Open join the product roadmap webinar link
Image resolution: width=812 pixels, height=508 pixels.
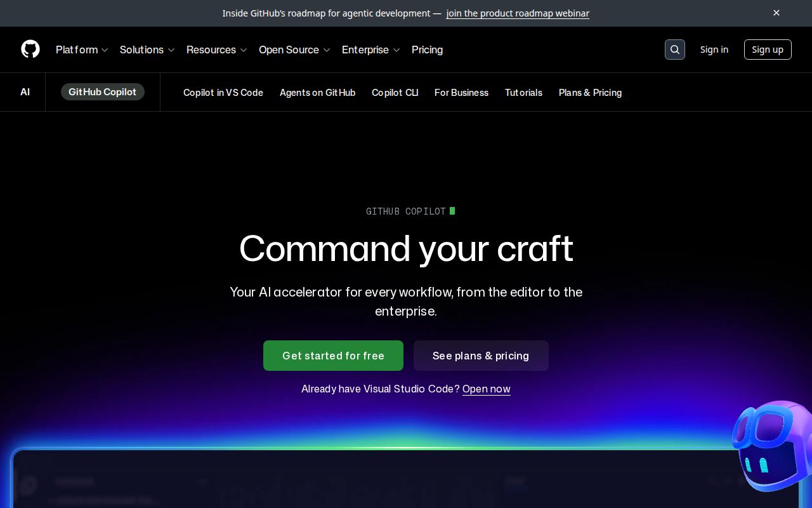click(518, 13)
